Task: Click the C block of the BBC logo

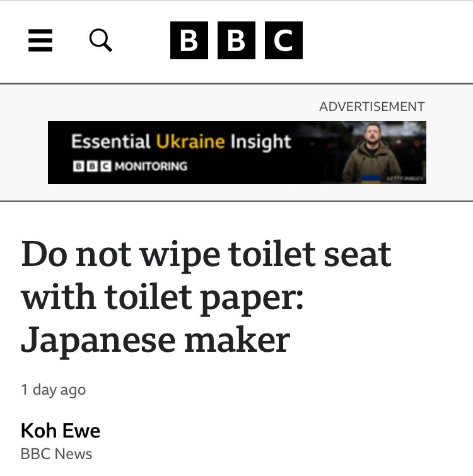Action: click(284, 40)
